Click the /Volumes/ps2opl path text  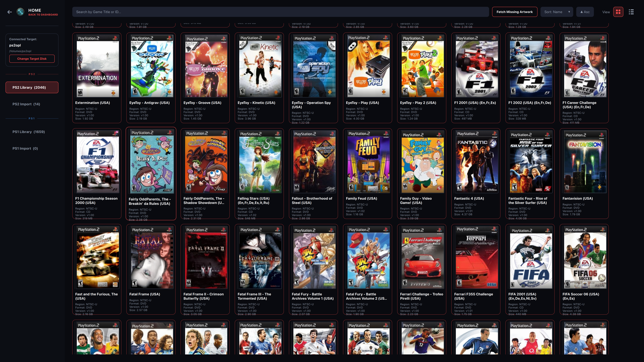(x=20, y=51)
